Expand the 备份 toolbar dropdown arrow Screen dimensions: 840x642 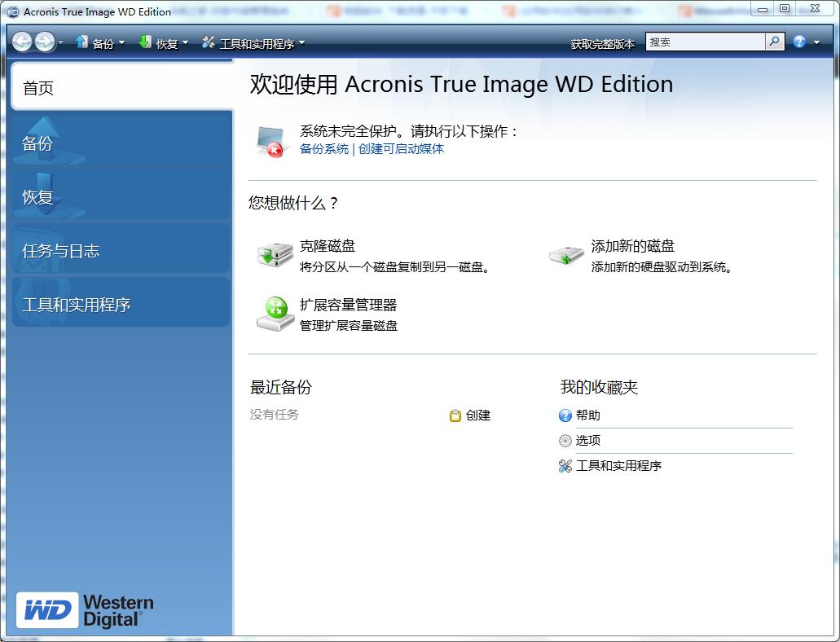click(x=121, y=42)
